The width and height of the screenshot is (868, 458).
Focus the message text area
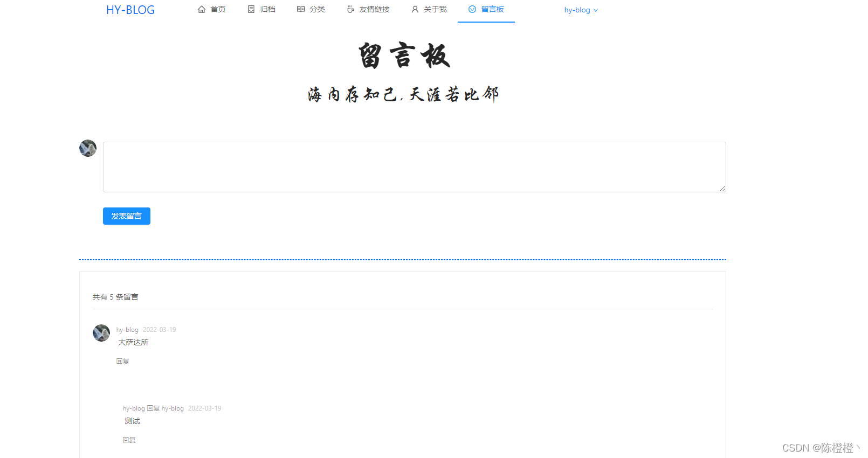click(x=414, y=167)
